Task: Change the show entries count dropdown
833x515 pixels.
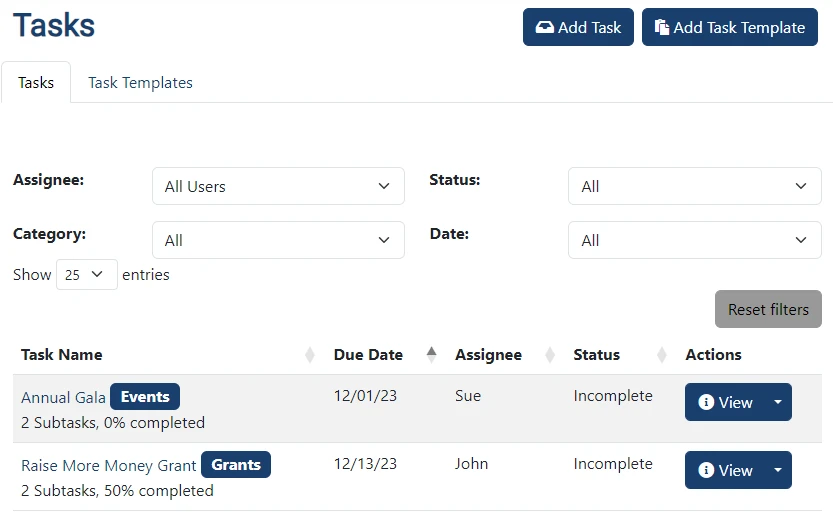Action: [86, 275]
